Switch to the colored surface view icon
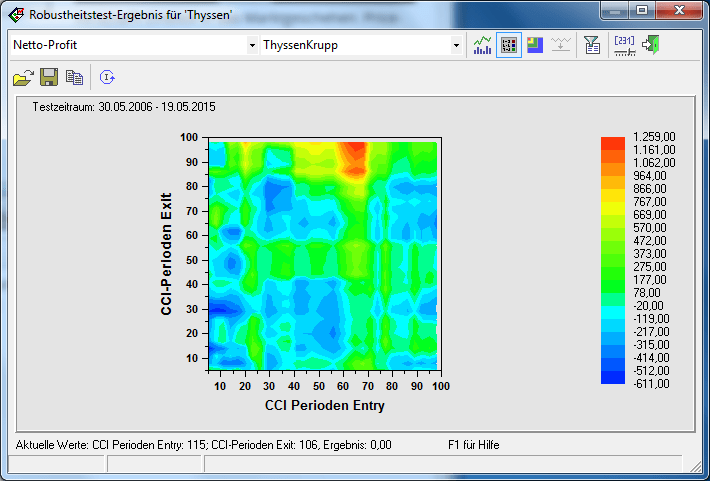 (535, 45)
